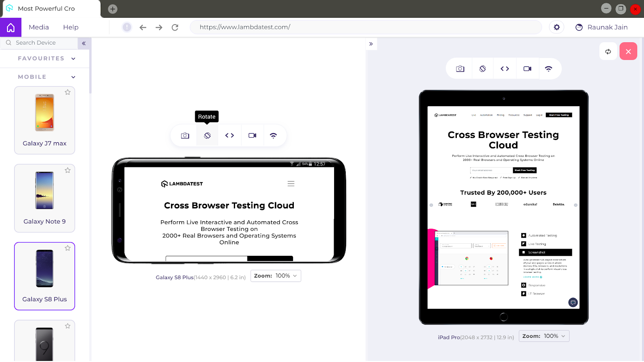644x362 pixels.
Task: Open Automation in the iPad navigation
Action: click(x=486, y=115)
